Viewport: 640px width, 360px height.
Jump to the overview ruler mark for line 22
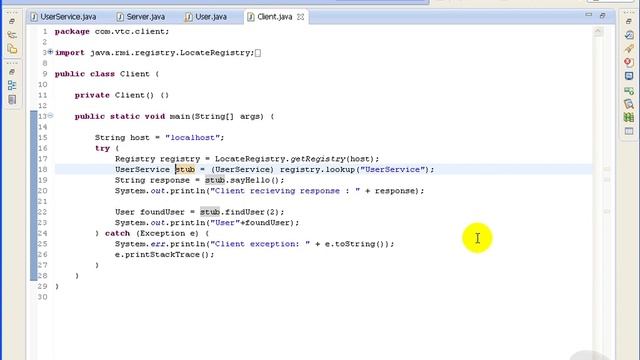(607, 211)
